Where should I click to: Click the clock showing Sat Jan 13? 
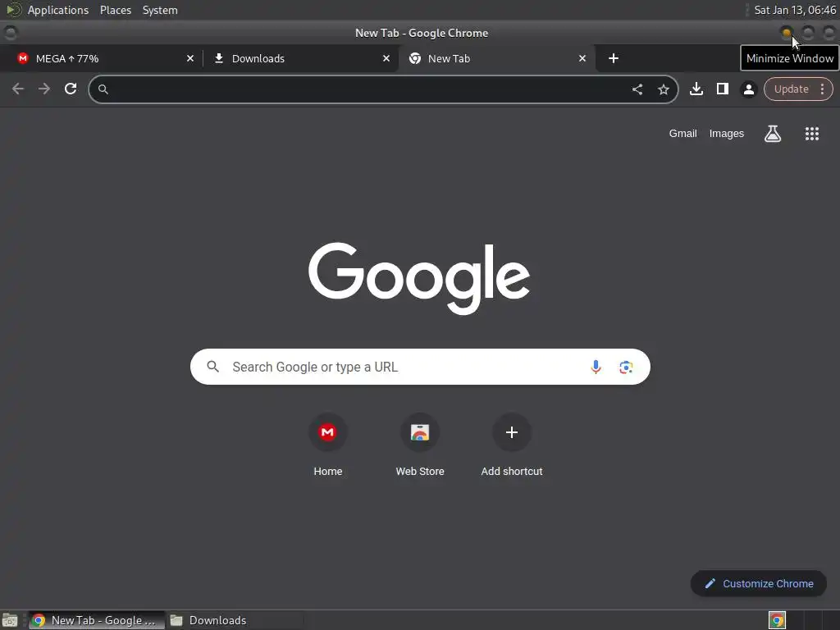[x=794, y=10]
